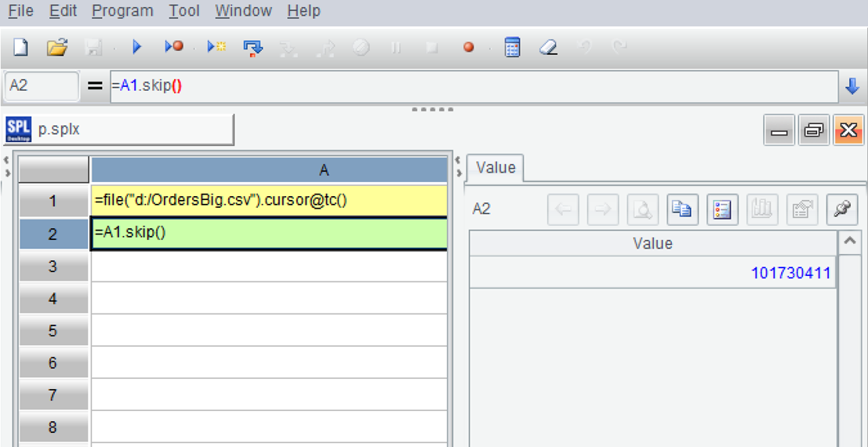
Task: Collapse left panel with small left arrow
Action: click(x=7, y=160)
